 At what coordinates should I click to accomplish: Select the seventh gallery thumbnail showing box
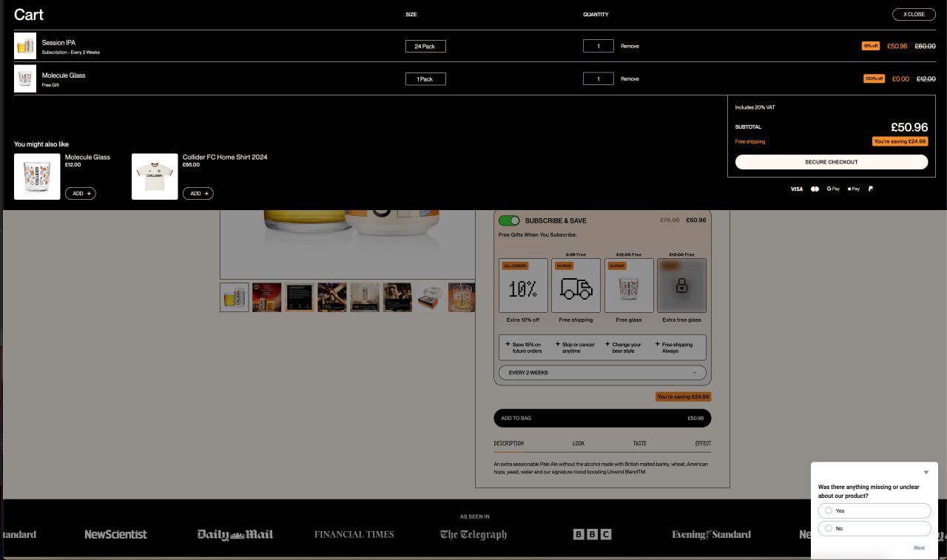click(430, 297)
